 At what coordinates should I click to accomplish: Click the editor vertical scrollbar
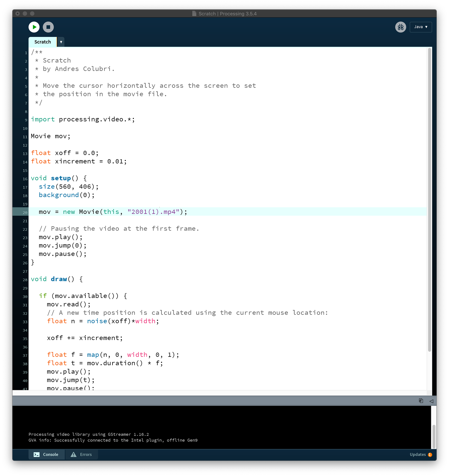pyautogui.click(x=429, y=200)
